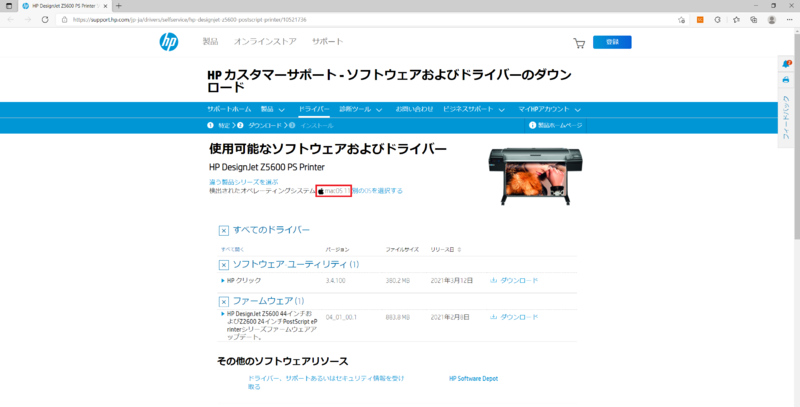Click the 登録 button

(612, 42)
